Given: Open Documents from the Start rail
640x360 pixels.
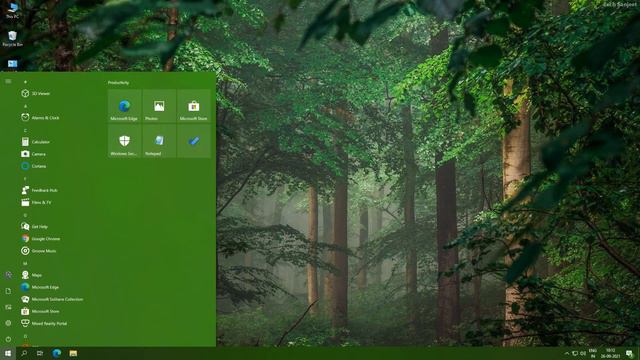Looking at the screenshot, I should (8, 291).
